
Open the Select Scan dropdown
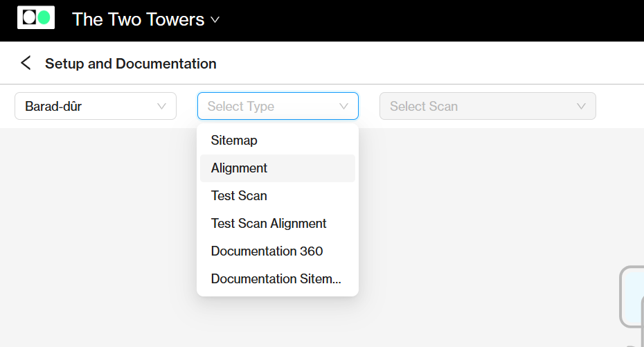pyautogui.click(x=488, y=106)
